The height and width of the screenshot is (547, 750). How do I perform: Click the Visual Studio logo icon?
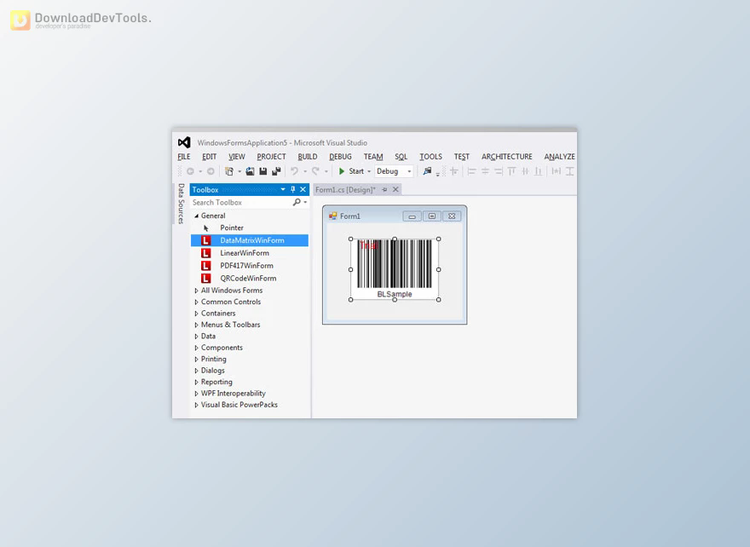[x=184, y=142]
